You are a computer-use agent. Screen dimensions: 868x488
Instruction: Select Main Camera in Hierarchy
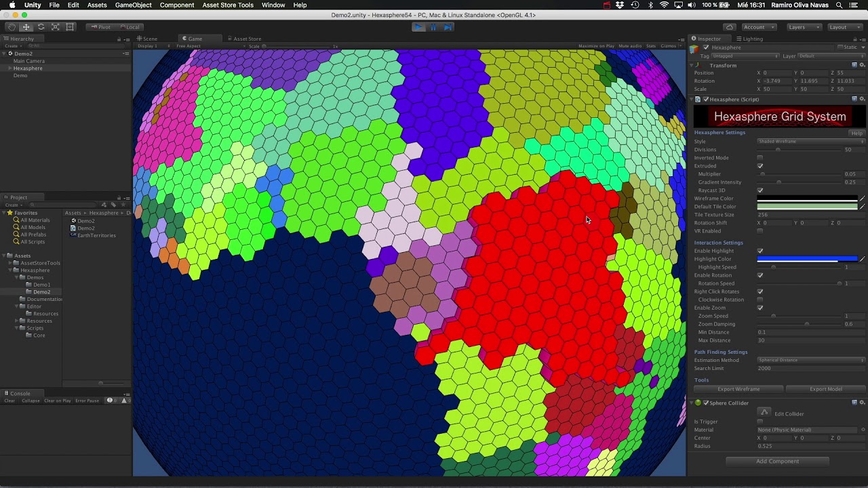[x=29, y=61]
